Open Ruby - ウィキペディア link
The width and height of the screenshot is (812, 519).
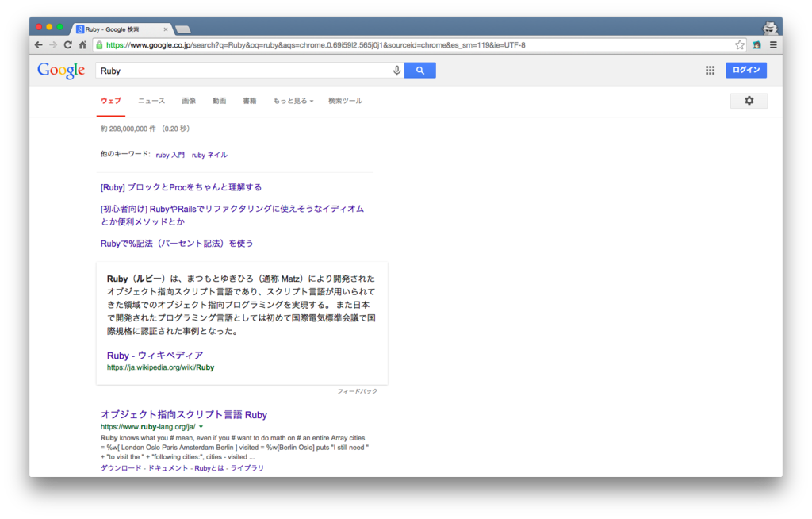[x=155, y=356]
